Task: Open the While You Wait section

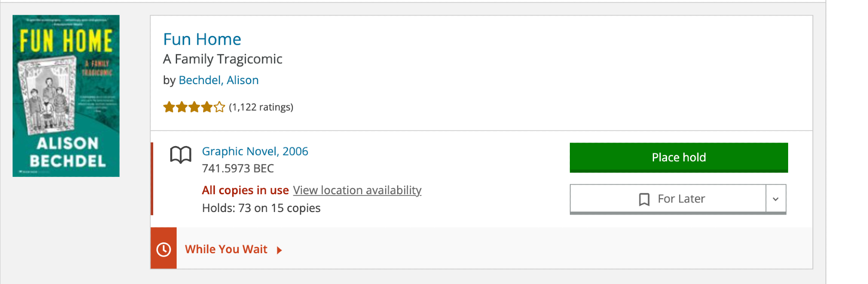Action: tap(226, 249)
